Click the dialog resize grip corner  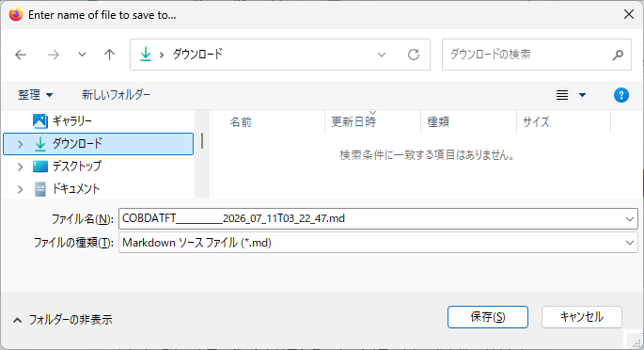(x=637, y=344)
